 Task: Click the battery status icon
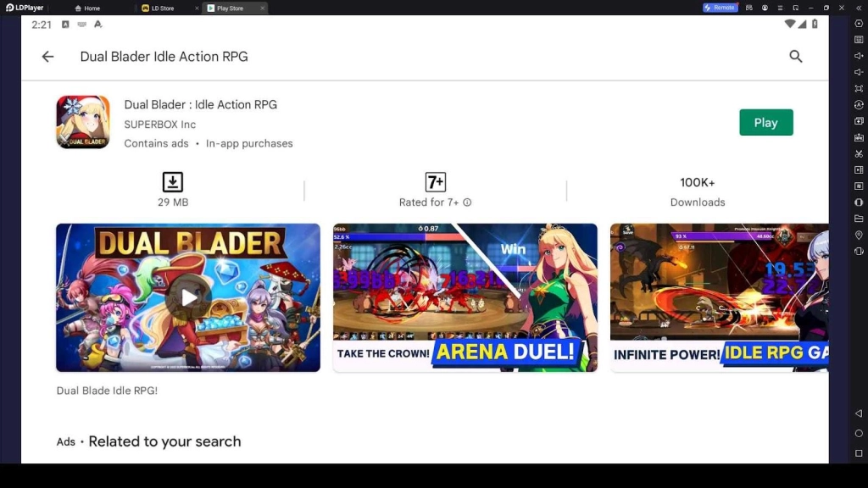[x=815, y=24]
